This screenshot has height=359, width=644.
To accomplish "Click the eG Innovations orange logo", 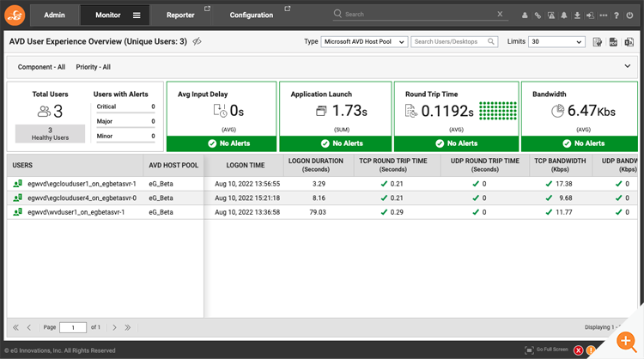I will click(x=15, y=15).
